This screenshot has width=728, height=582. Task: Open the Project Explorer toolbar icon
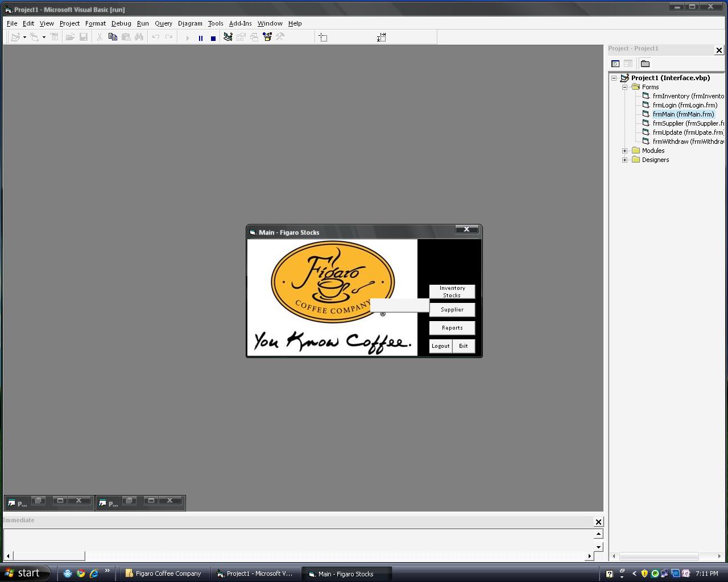[228, 37]
